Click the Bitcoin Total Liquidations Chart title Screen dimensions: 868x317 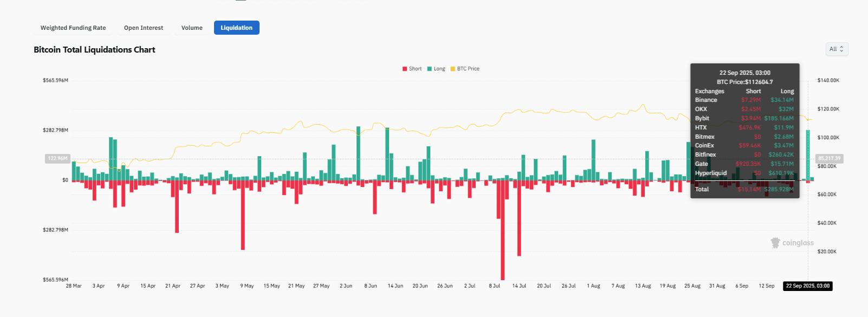(94, 50)
